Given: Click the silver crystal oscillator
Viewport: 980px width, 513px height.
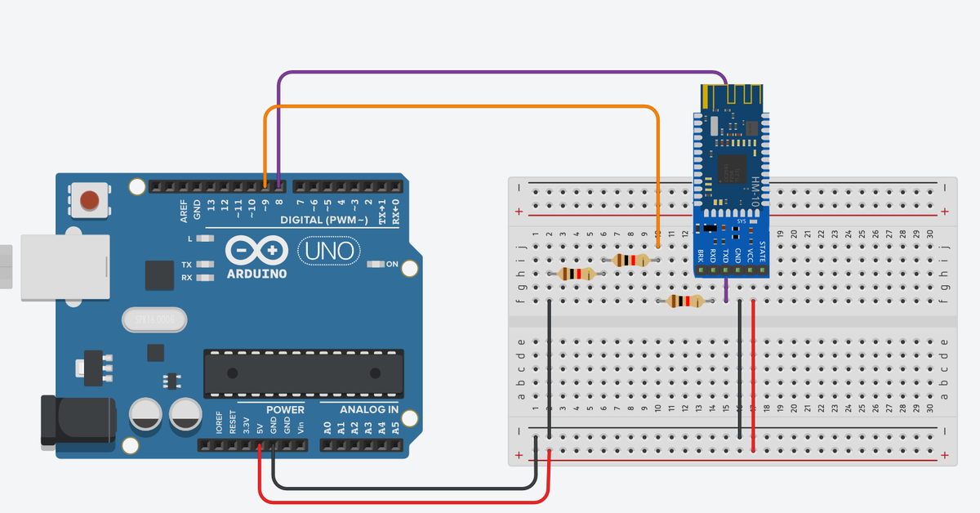Looking at the screenshot, I should coord(154,321).
